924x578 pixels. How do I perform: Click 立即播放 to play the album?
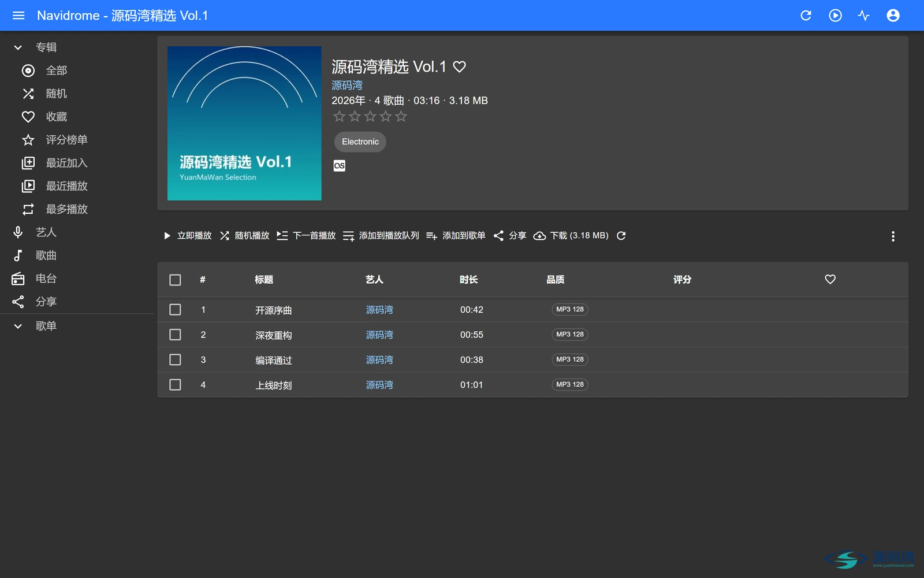click(x=188, y=236)
